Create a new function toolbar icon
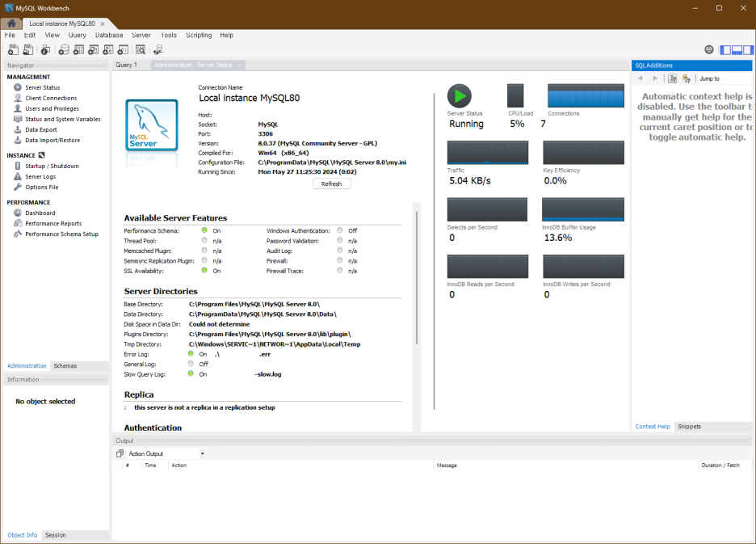756x544 pixels. click(124, 49)
